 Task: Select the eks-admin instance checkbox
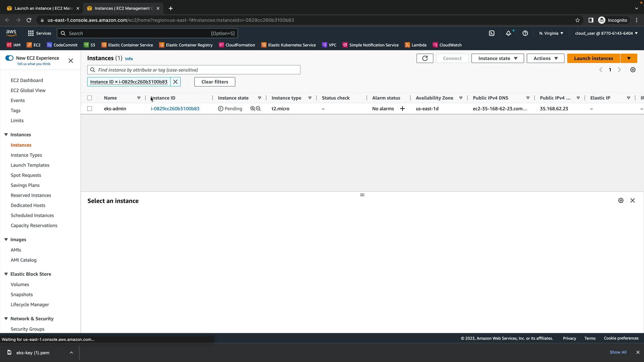pyautogui.click(x=90, y=109)
